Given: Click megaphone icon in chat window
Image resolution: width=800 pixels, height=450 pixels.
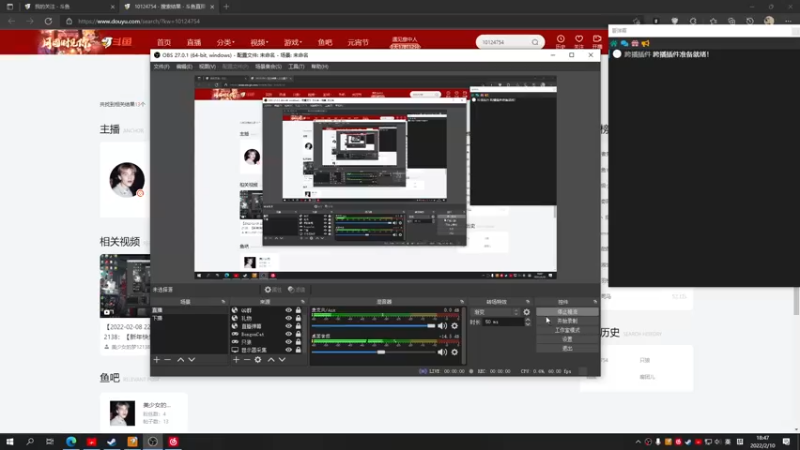Looking at the screenshot, I should point(645,43).
